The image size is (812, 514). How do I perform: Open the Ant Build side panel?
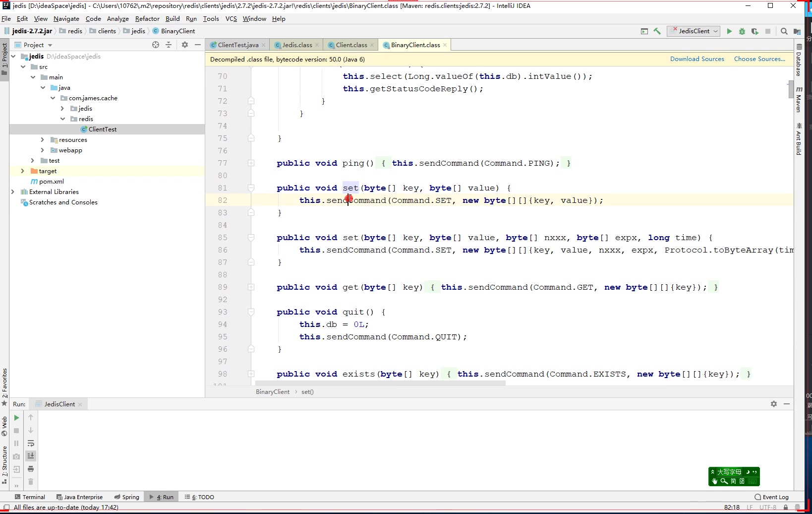tap(799, 139)
